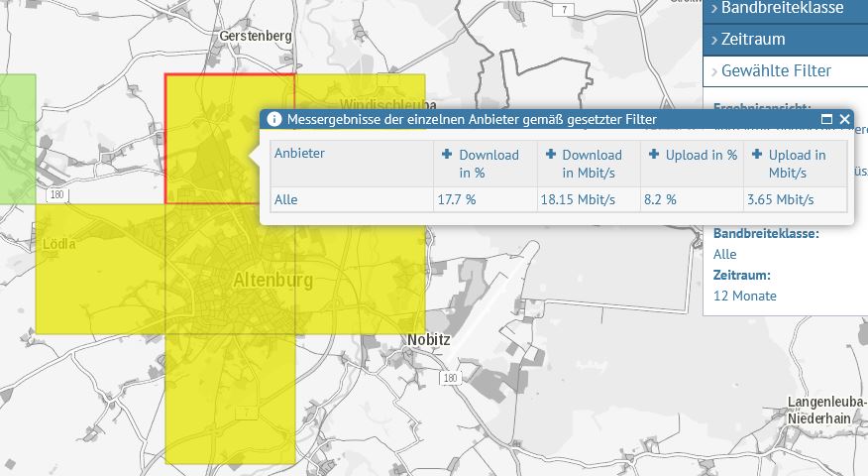868x476 pixels.
Task: Click plus icon beside Upload in %
Action: 654,155
